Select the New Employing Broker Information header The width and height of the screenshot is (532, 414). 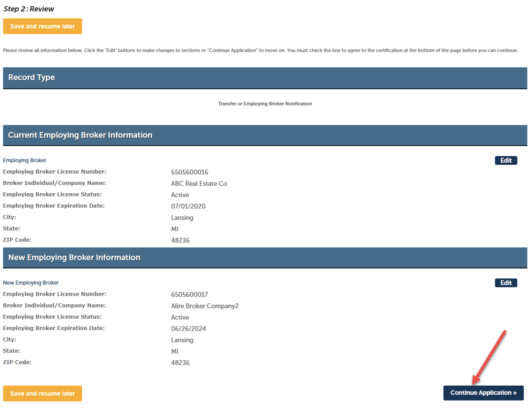(x=265, y=258)
